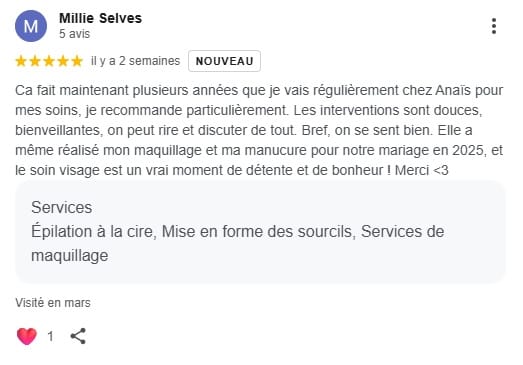Image resolution: width=523 pixels, height=365 pixels.
Task: Open the three-dot review options menu
Action: 494,26
